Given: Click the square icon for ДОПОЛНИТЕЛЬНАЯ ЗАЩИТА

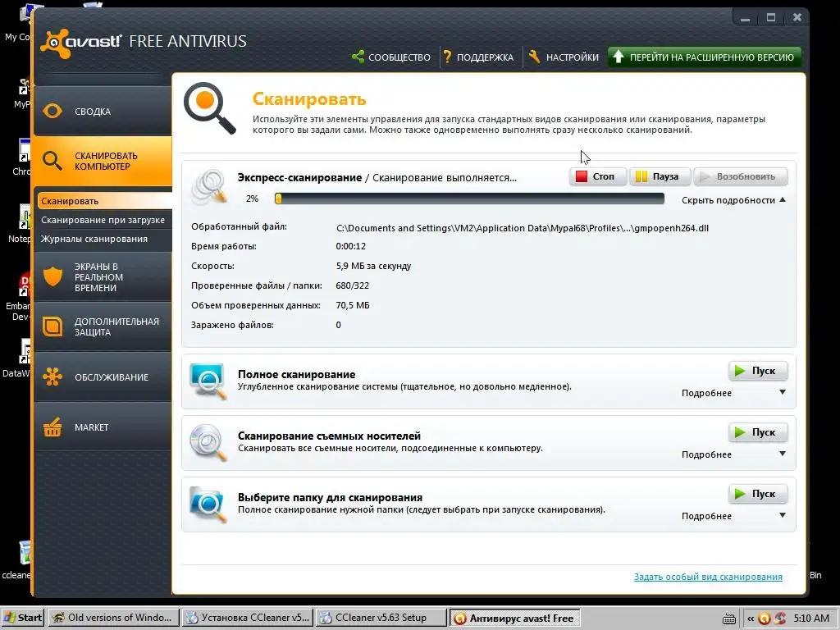Looking at the screenshot, I should click(52, 326).
